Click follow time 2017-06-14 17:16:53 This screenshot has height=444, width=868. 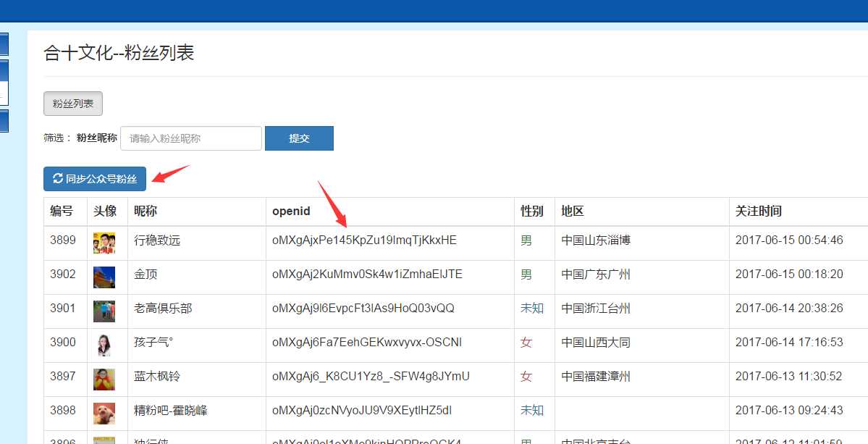pos(789,342)
